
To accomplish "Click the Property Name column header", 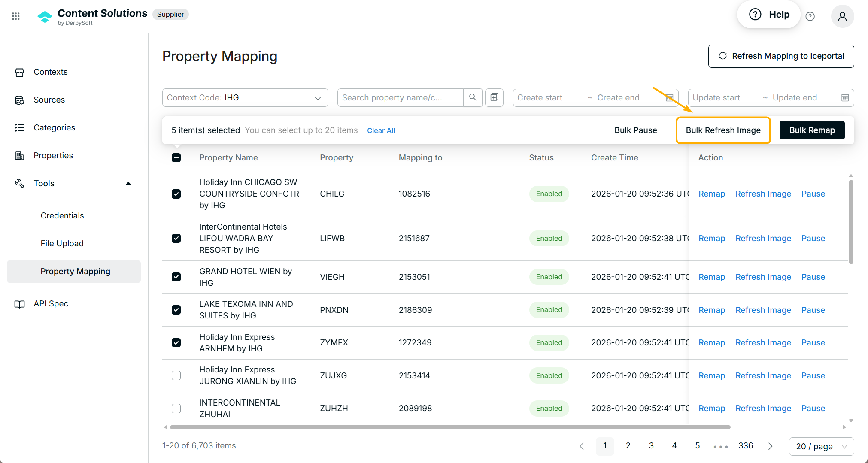I will tap(228, 157).
